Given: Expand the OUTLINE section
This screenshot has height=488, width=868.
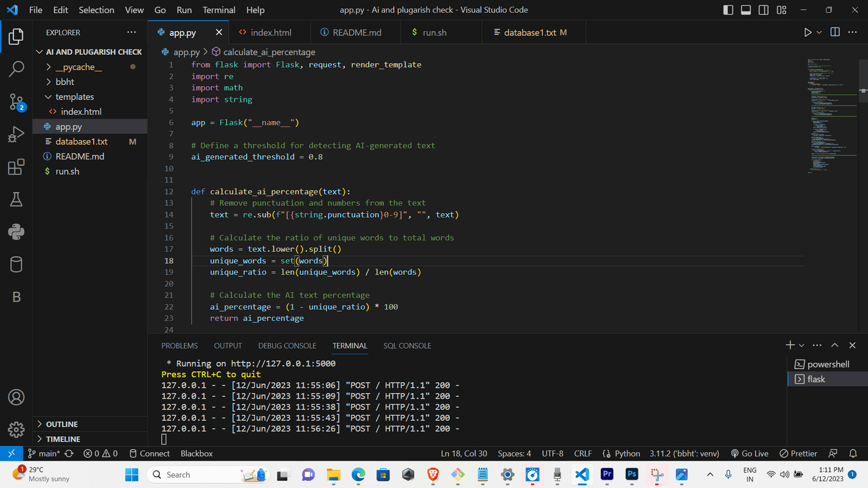Looking at the screenshot, I should coord(90,424).
